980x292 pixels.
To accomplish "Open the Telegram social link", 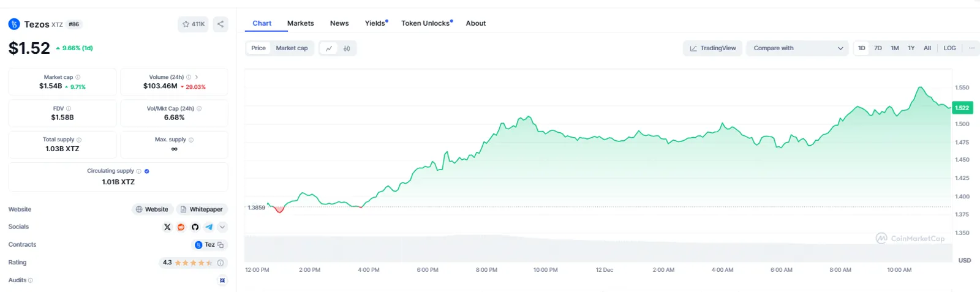I will [x=209, y=227].
